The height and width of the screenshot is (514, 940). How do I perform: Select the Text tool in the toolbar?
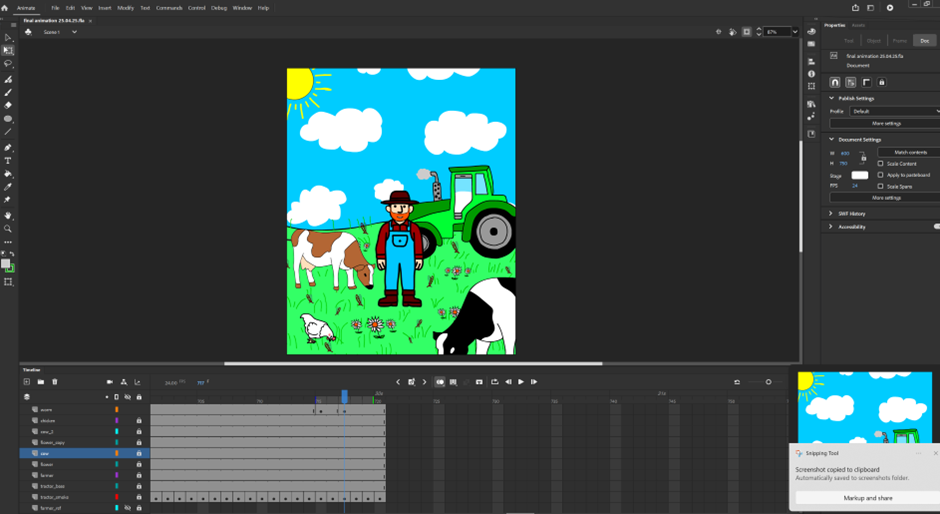coord(8,160)
